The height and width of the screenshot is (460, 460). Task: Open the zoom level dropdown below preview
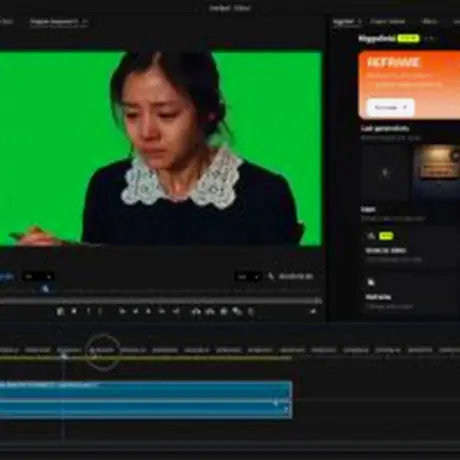[38, 276]
